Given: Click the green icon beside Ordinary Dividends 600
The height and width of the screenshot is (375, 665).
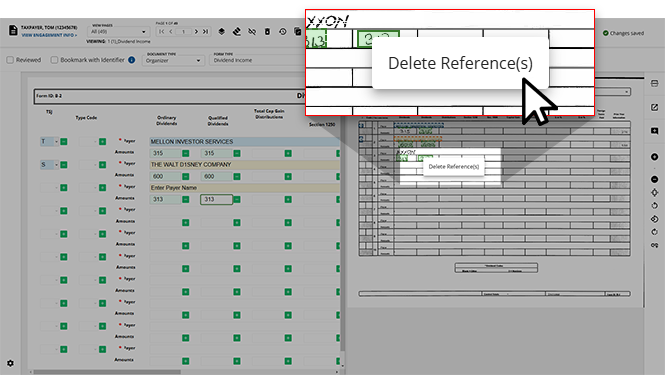Looking at the screenshot, I should (x=186, y=176).
